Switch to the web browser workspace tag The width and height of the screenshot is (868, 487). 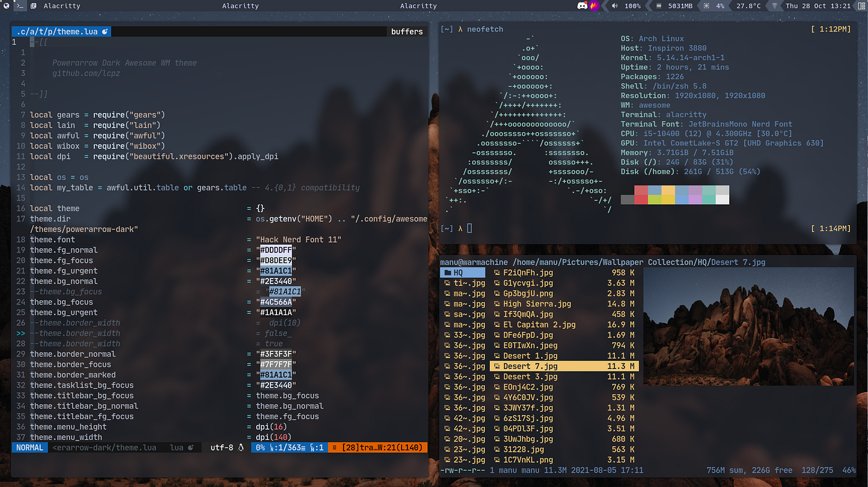(6, 6)
